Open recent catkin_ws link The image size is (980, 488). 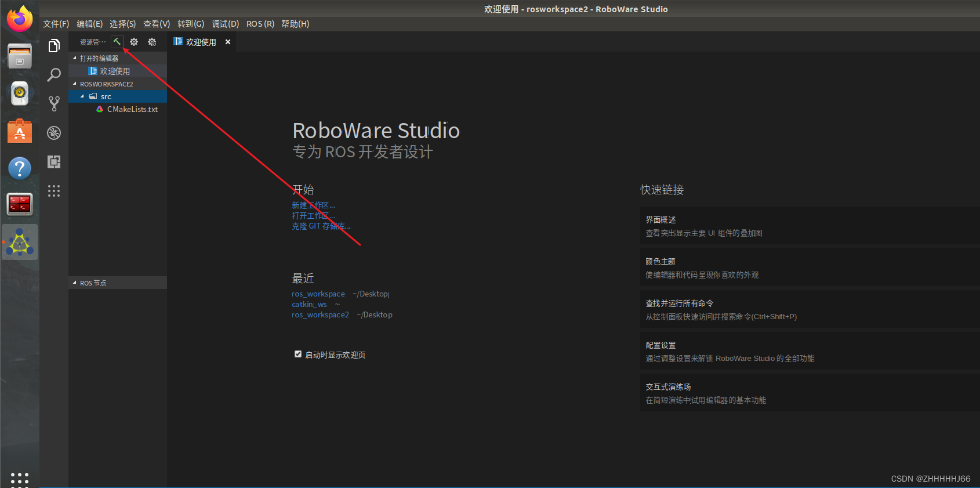click(x=309, y=304)
